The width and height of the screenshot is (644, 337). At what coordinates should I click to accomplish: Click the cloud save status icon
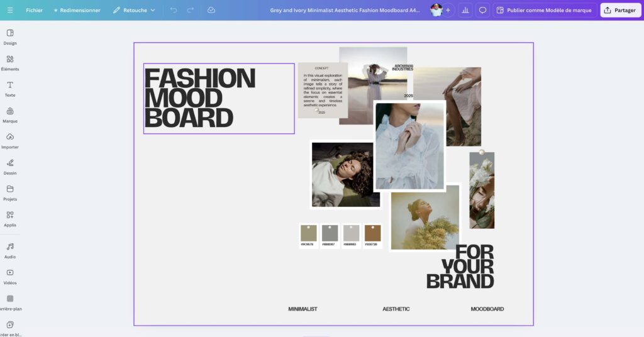[211, 10]
